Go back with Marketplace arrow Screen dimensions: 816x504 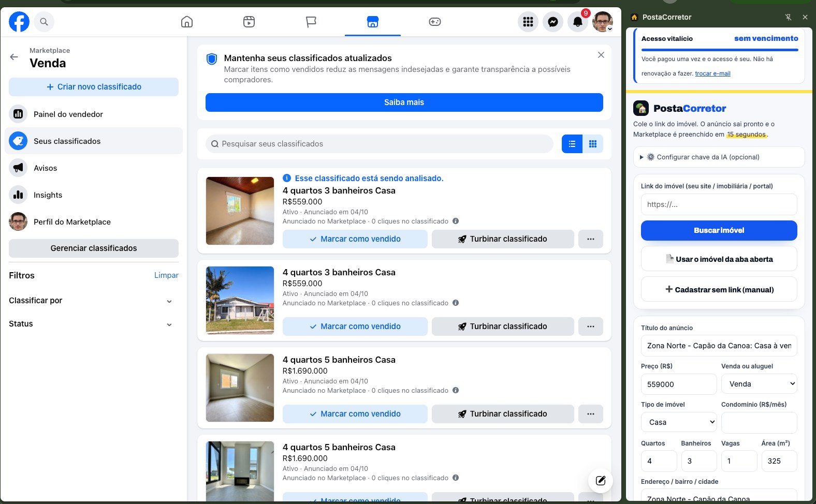click(14, 57)
